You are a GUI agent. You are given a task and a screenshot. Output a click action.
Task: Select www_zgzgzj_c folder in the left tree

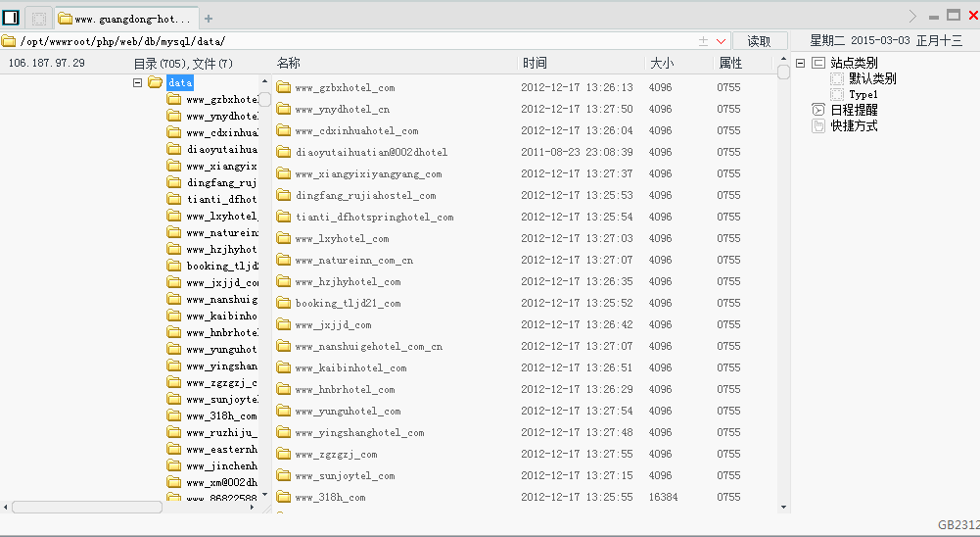pos(221,383)
